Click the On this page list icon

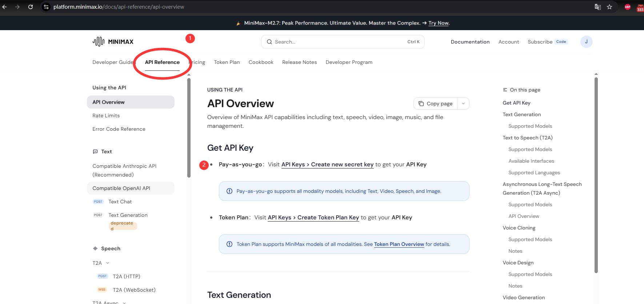(x=505, y=90)
